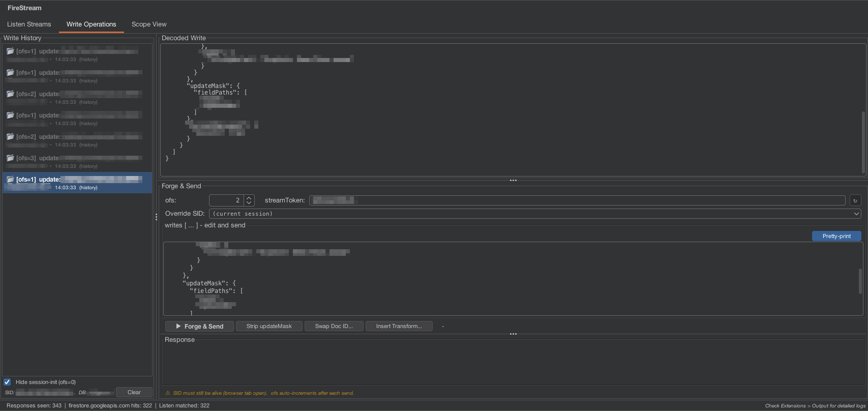This screenshot has height=411, width=868.
Task: Click Forge & Send button
Action: (x=199, y=326)
